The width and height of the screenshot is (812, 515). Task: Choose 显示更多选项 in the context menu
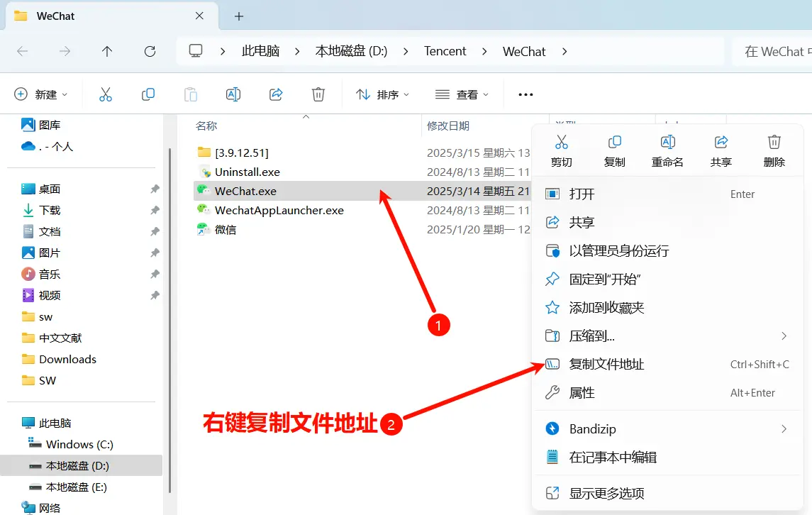667,493
